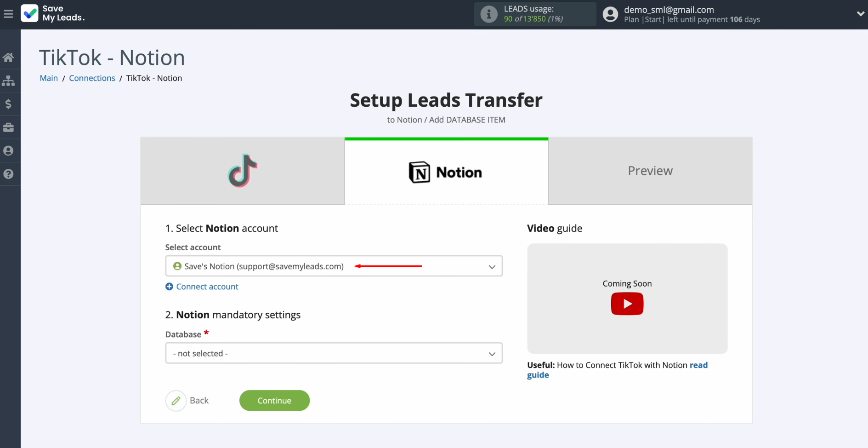The width and height of the screenshot is (868, 448).
Task: Click the pencil Back icon
Action: coord(176,401)
